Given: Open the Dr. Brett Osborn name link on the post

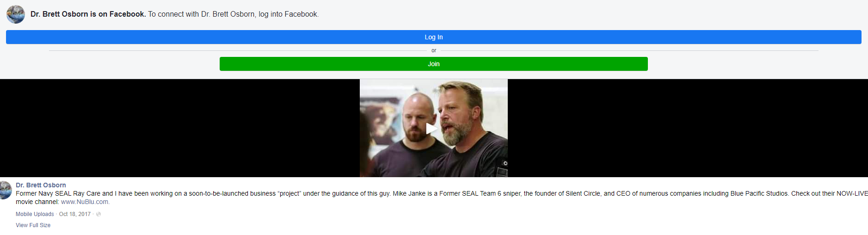Looking at the screenshot, I should (x=41, y=185).
